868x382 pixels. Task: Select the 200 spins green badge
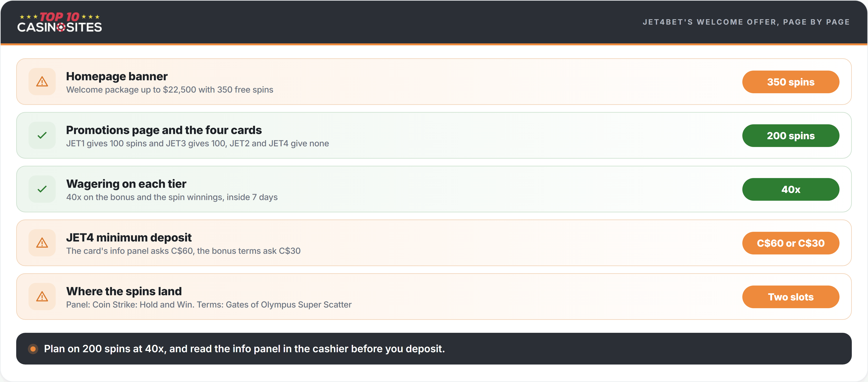(790, 135)
